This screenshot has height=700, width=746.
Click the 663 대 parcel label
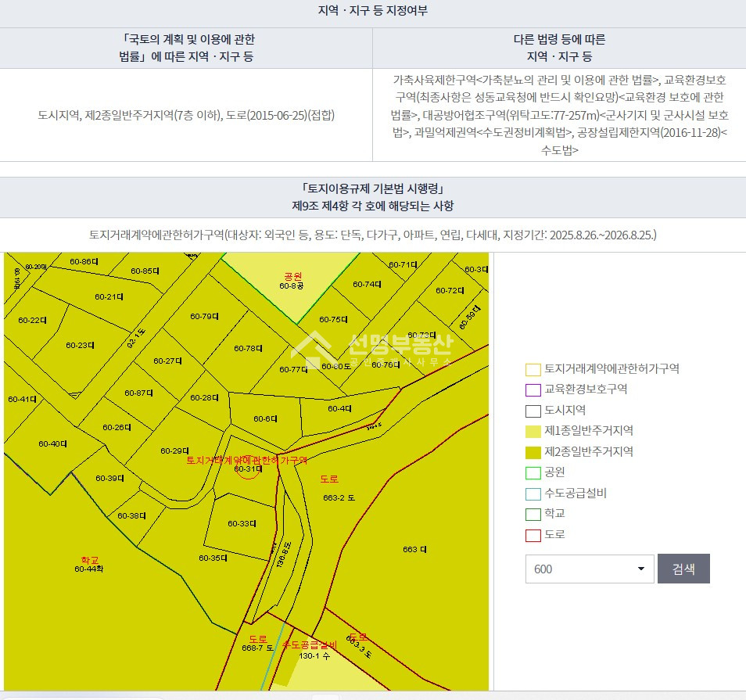point(414,549)
